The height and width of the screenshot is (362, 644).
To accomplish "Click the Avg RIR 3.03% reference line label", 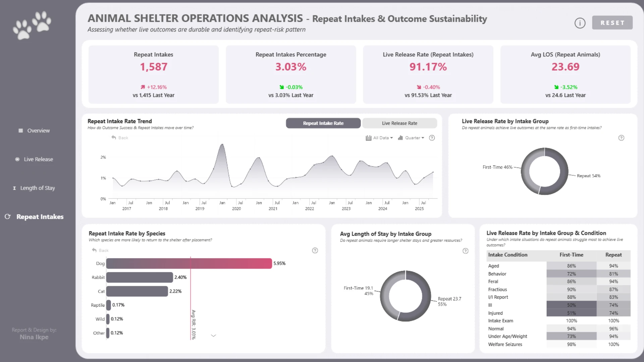I will point(194,324).
